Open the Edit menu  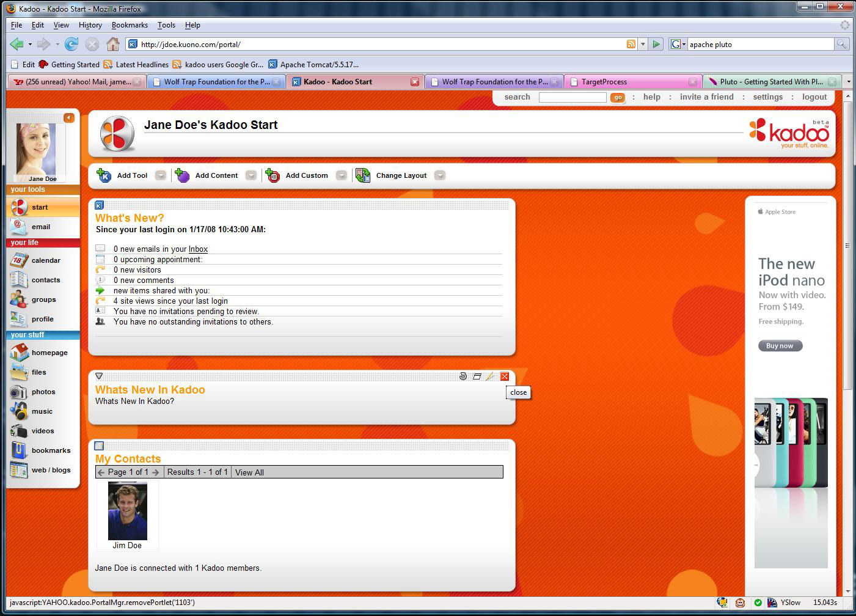[38, 25]
